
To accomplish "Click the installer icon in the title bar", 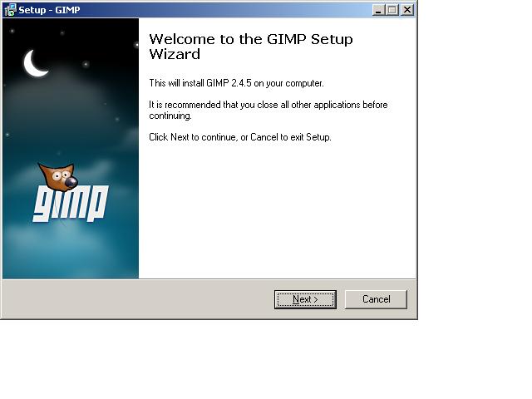I will pos(10,10).
